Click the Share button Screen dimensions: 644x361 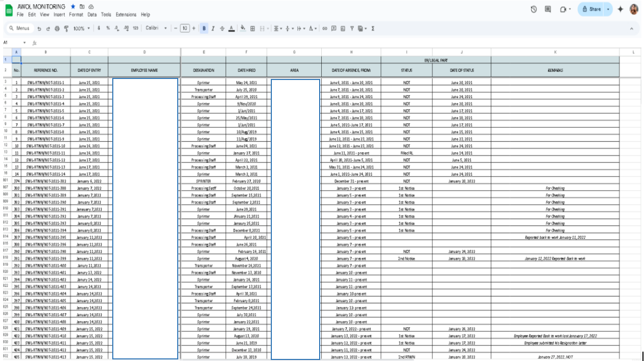click(592, 9)
